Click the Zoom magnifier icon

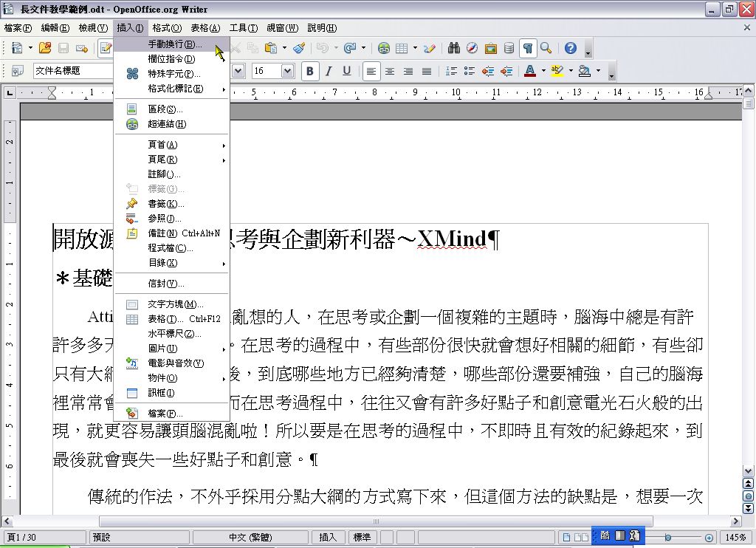546,48
